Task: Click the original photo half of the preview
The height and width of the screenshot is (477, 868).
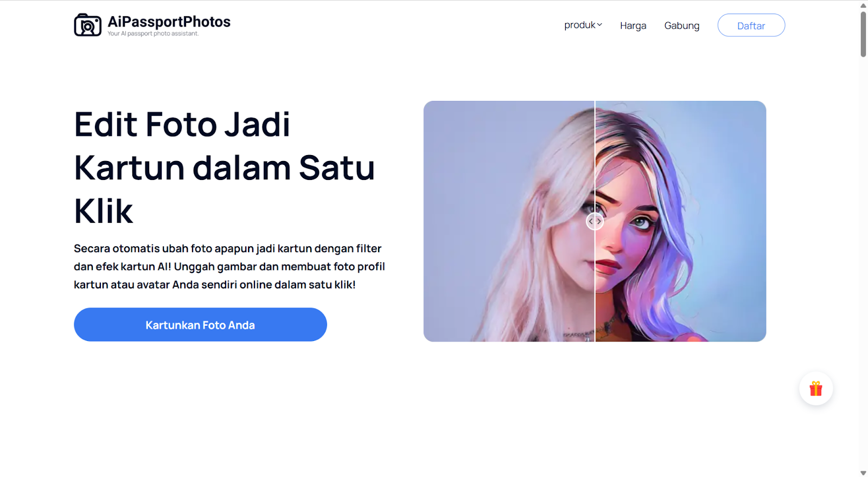Action: 509,221
